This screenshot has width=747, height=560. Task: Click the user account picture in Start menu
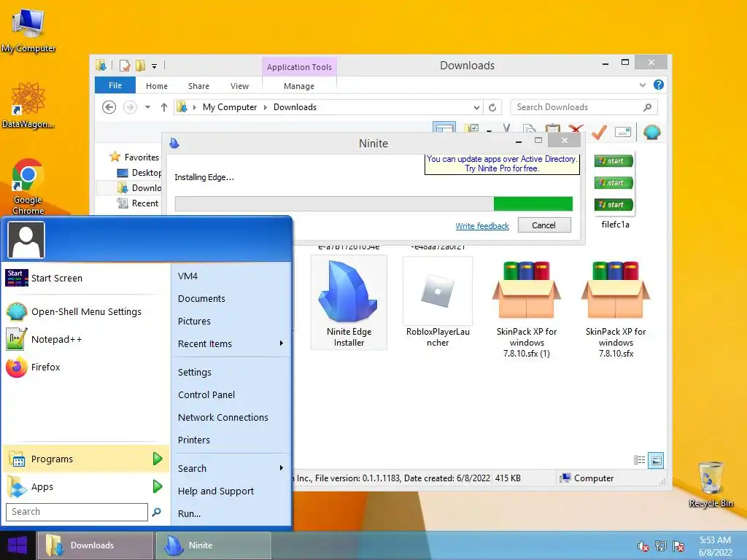click(26, 239)
